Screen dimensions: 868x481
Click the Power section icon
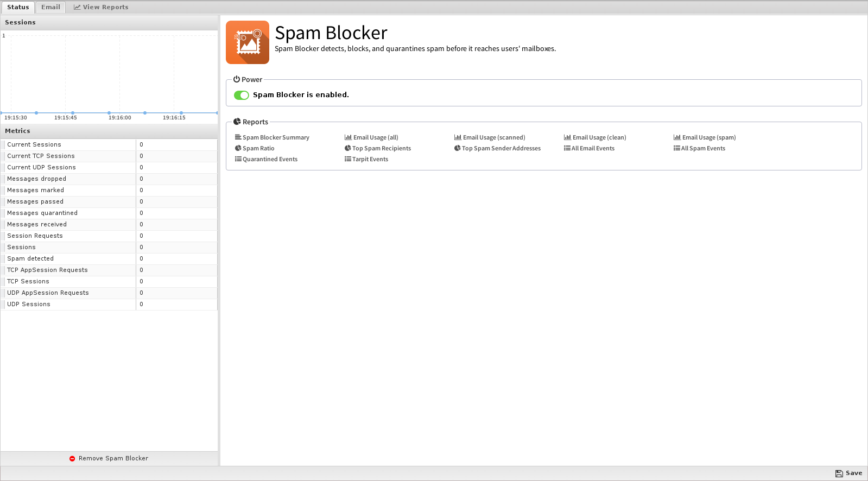[237, 79]
